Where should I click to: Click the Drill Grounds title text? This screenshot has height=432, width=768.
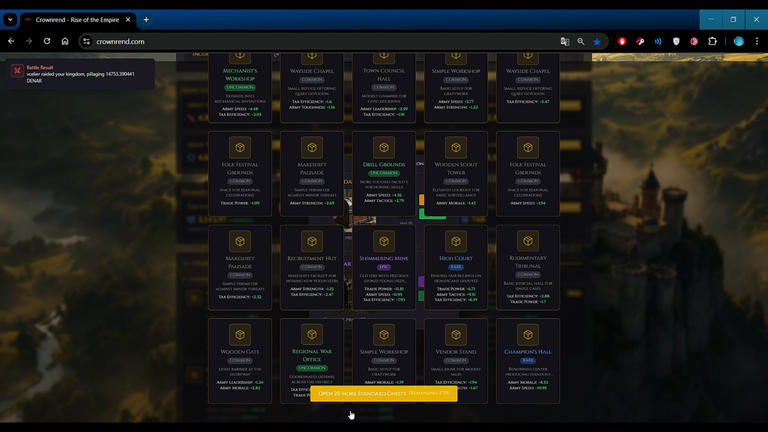(x=384, y=165)
